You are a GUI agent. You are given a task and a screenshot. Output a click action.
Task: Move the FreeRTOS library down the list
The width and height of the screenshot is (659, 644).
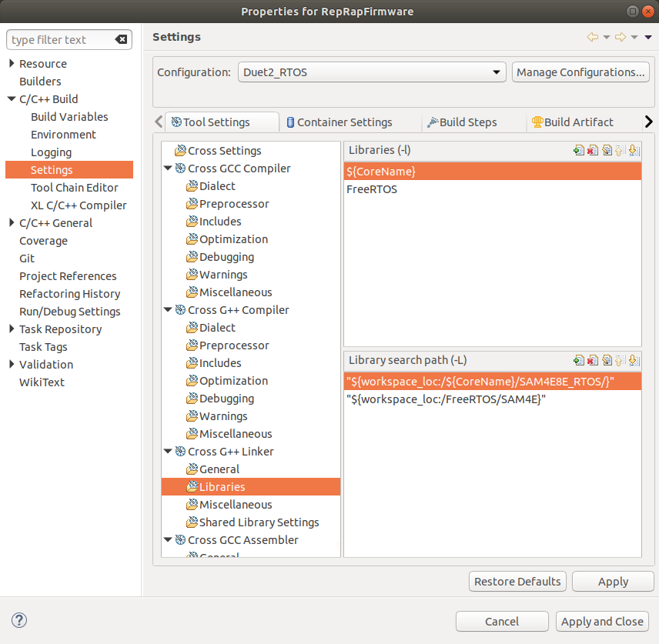(x=634, y=150)
